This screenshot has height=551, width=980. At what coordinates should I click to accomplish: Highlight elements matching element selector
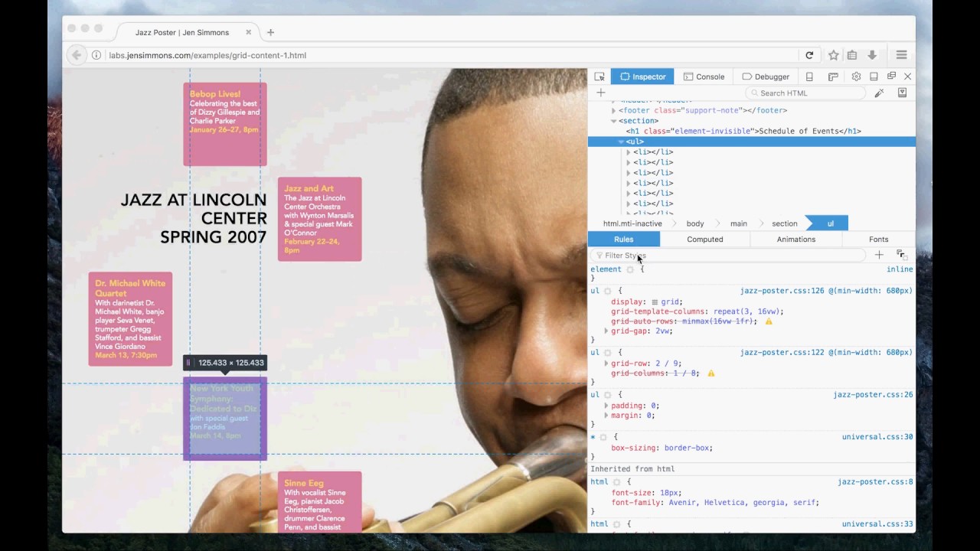(630, 269)
